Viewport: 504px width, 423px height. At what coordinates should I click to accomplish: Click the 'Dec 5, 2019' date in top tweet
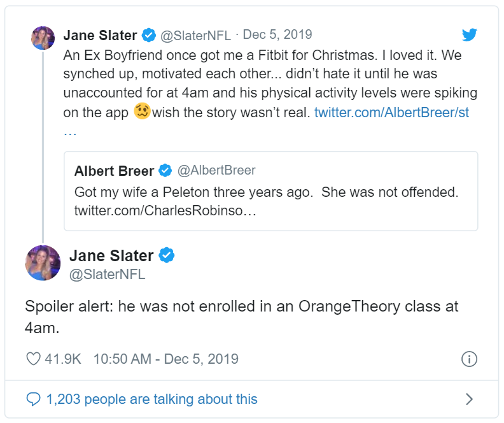click(x=277, y=34)
